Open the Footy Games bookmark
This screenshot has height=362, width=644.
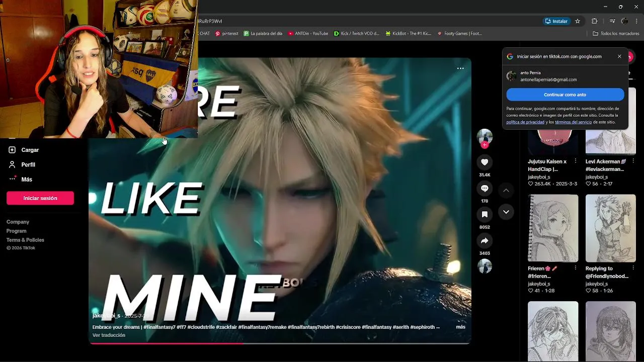460,34
